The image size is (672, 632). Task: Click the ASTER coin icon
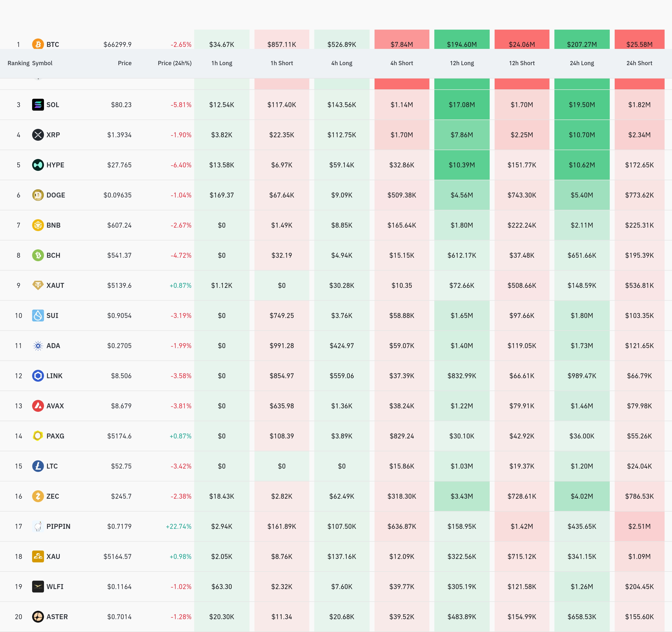38,617
